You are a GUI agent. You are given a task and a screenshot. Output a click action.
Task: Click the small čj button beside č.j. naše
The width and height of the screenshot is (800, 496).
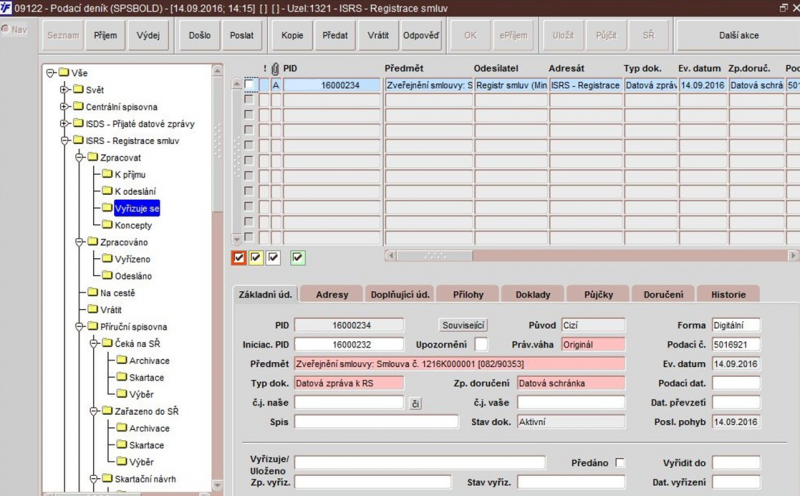[x=415, y=404]
